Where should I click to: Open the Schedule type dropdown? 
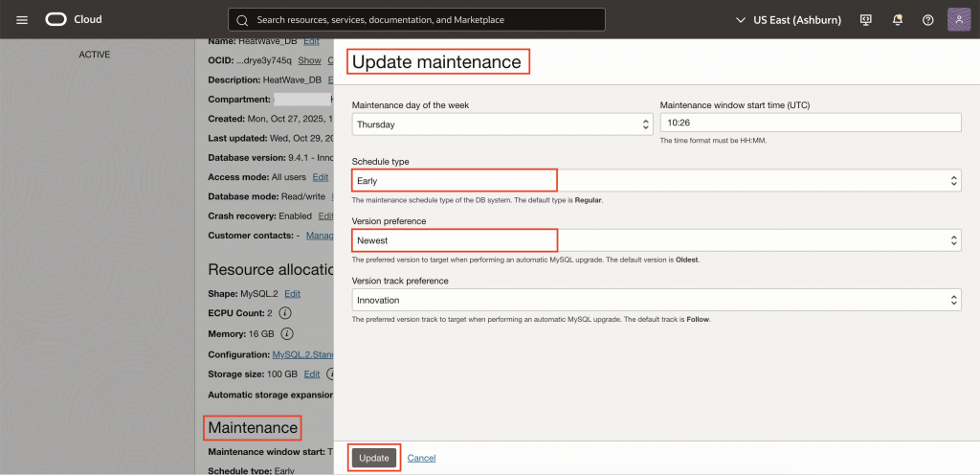coord(657,181)
